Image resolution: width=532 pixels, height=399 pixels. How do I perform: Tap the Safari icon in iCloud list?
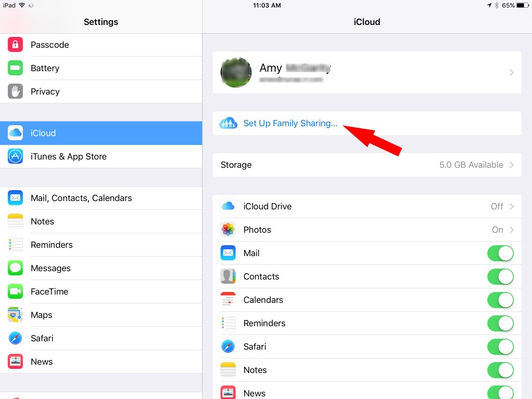(228, 347)
